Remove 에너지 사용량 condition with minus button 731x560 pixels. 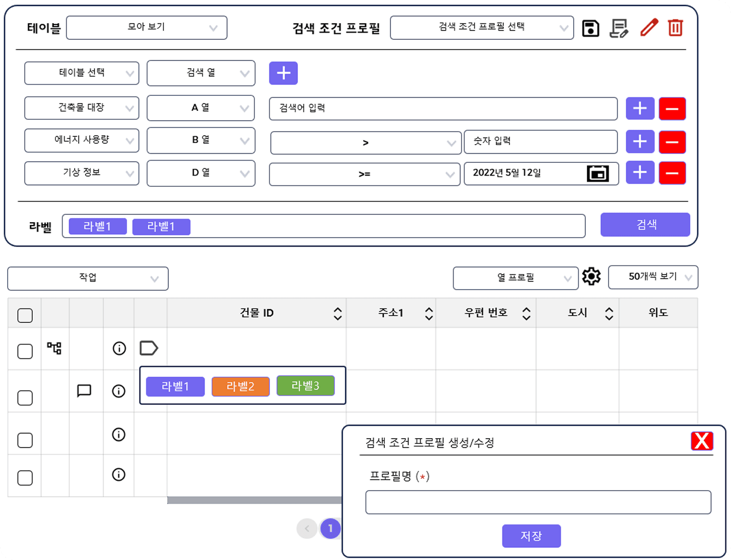[x=672, y=142]
